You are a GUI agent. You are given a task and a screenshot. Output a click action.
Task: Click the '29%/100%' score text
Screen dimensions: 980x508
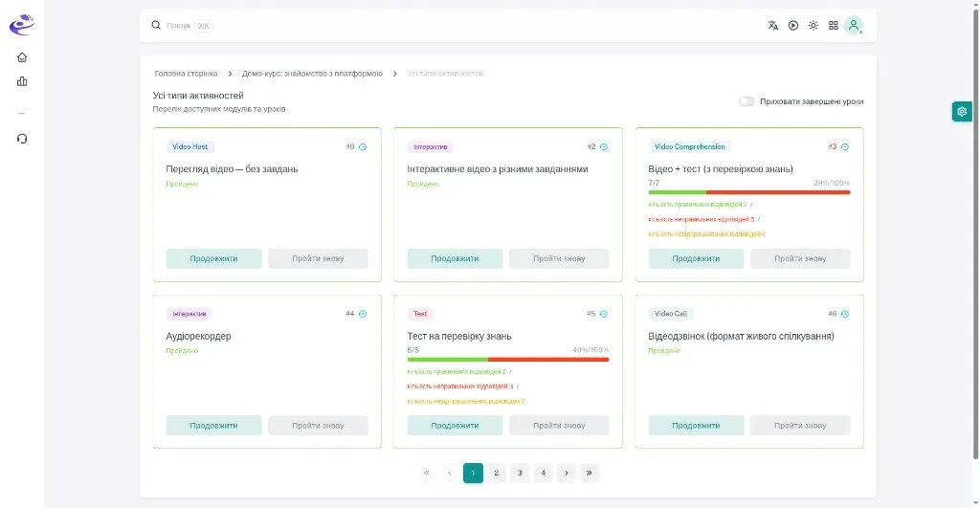coord(832,183)
